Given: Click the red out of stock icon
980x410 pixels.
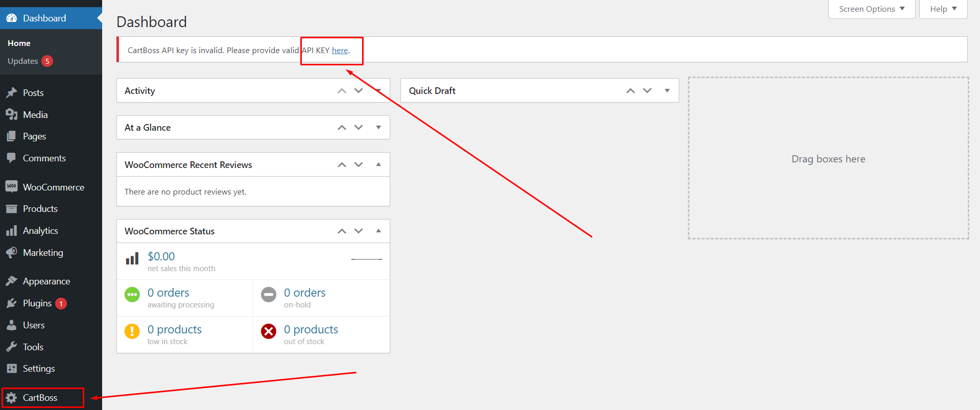Looking at the screenshot, I should click(x=269, y=331).
